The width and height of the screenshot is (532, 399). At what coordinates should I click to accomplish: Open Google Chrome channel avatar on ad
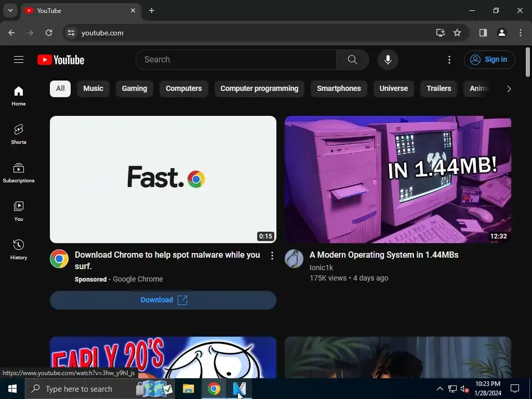click(59, 259)
